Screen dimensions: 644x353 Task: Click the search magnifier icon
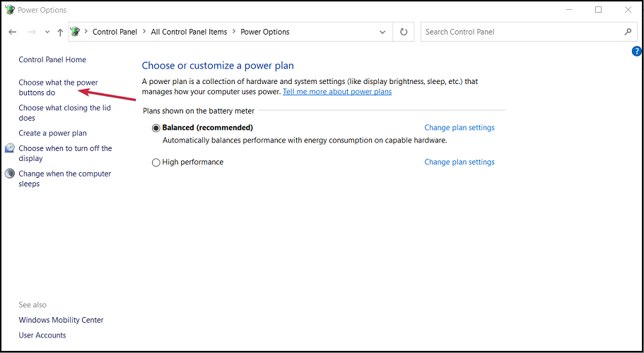click(627, 32)
